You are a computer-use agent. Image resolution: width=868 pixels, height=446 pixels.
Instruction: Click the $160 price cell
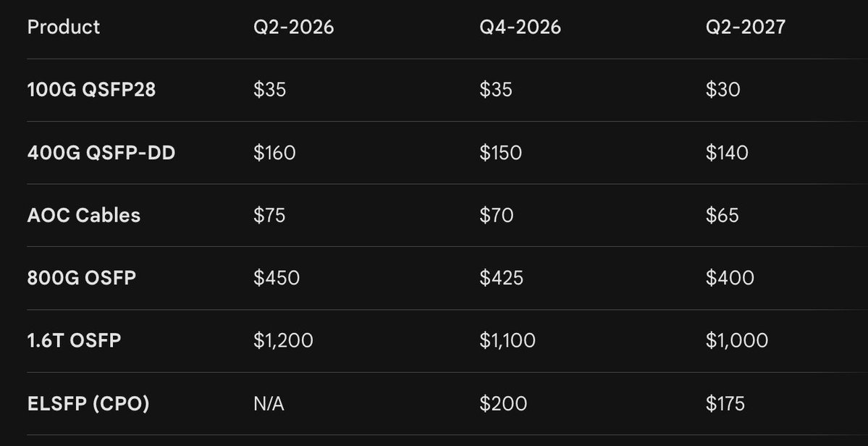click(274, 153)
